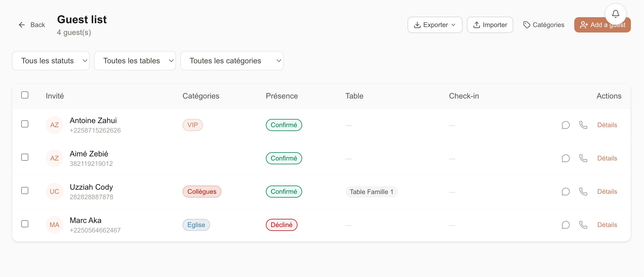Open message icon for Aimé Zebié
The width and height of the screenshot is (644, 277).
[566, 158]
